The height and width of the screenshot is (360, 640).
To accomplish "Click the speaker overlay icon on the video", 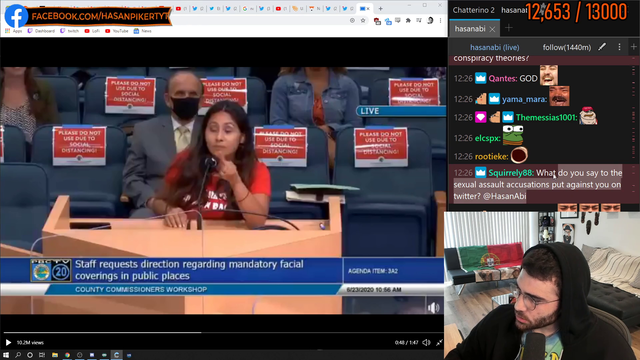I will pos(433,308).
